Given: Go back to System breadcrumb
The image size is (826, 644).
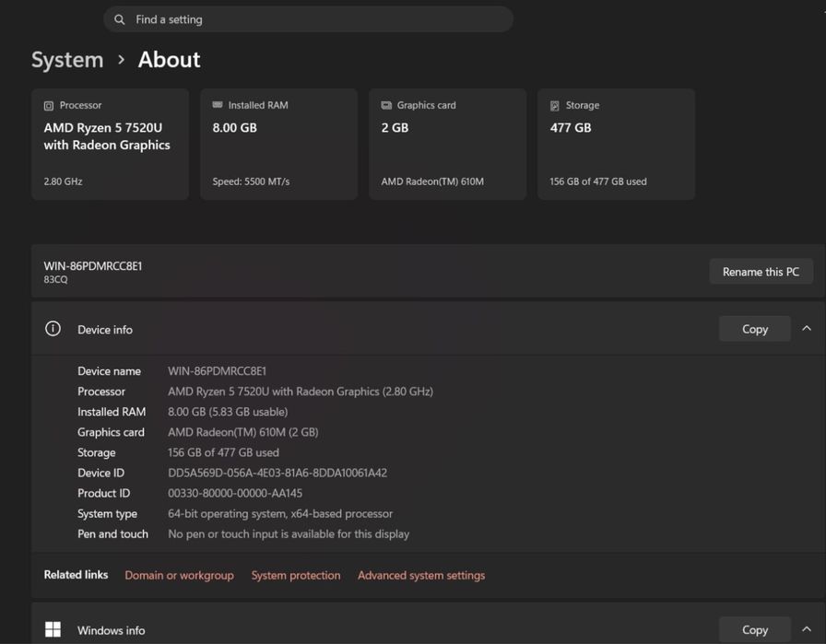Looking at the screenshot, I should tap(67, 60).
